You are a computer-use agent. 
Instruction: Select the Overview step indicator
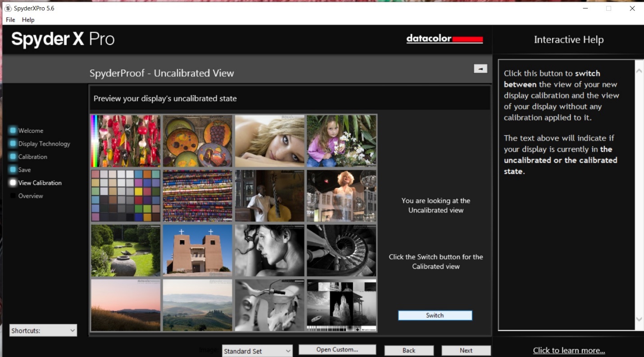[x=13, y=196]
